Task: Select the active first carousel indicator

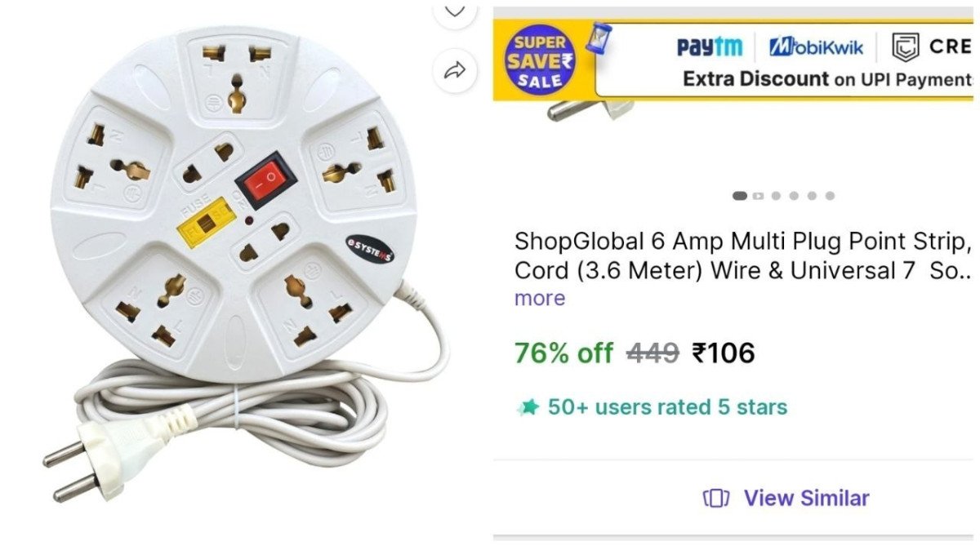Action: pos(740,196)
